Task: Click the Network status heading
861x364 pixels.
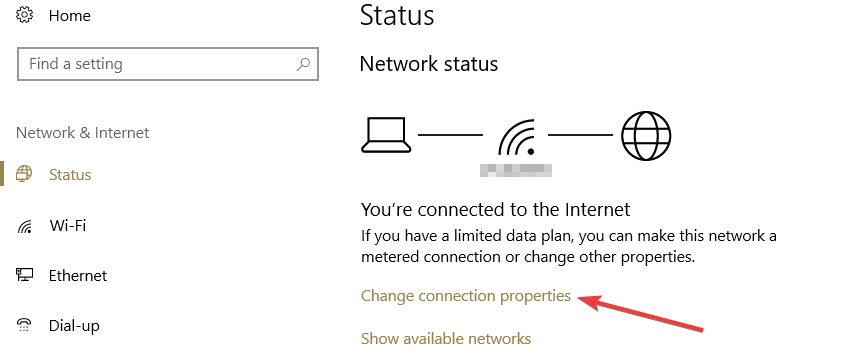Action: [429, 64]
